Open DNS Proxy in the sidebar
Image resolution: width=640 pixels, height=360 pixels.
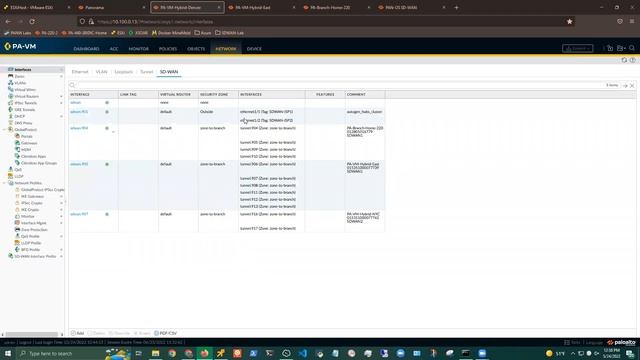pos(23,123)
